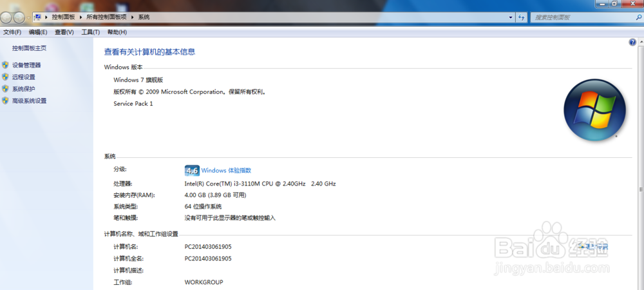Expand the arrow after 所有控制面板项 in breadcrumb
Viewport: 644px width, 290px height.
click(x=133, y=17)
